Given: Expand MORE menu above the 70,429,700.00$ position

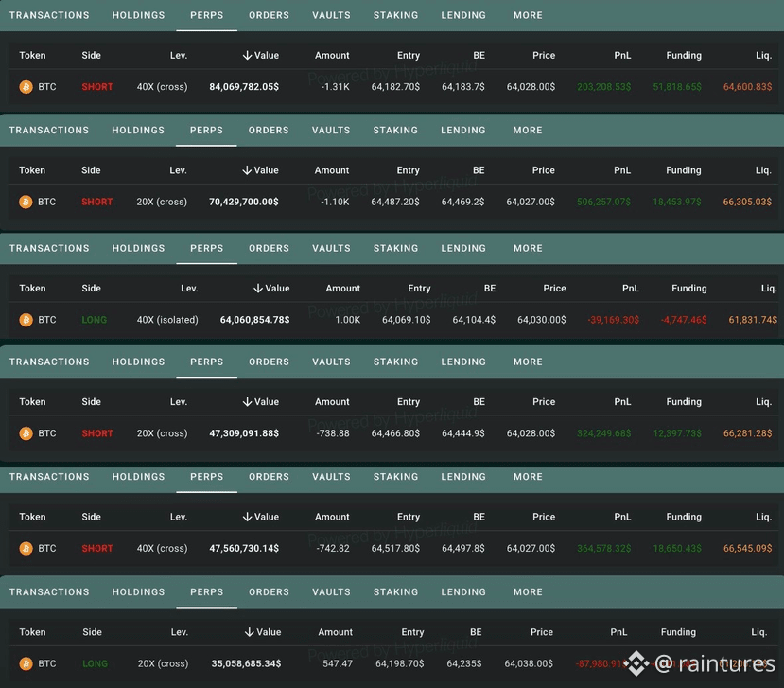Looking at the screenshot, I should 528,130.
